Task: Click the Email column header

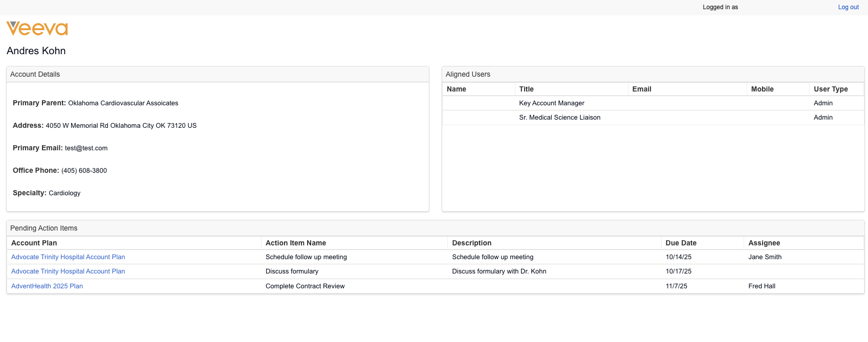Action: click(x=642, y=89)
